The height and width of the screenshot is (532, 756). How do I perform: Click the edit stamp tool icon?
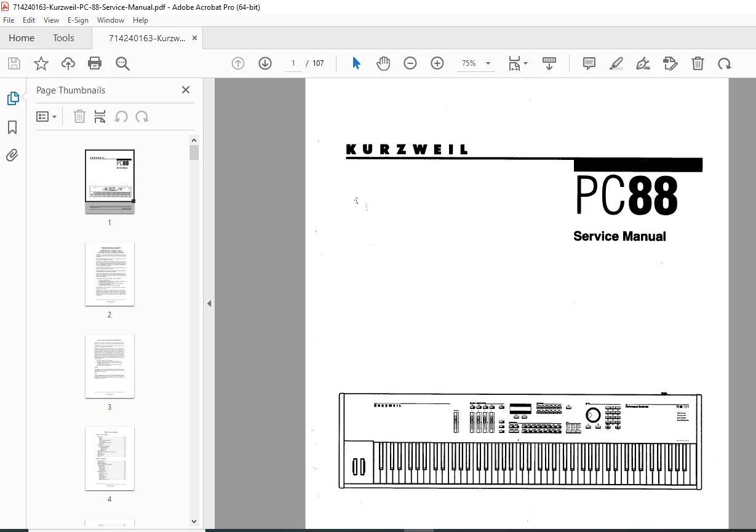[670, 63]
